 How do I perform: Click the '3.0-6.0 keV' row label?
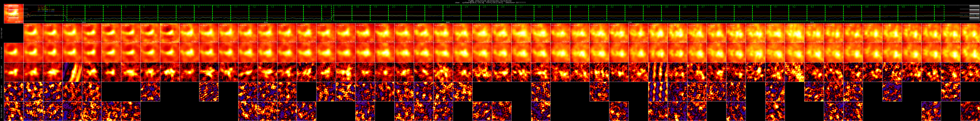[2, 33]
